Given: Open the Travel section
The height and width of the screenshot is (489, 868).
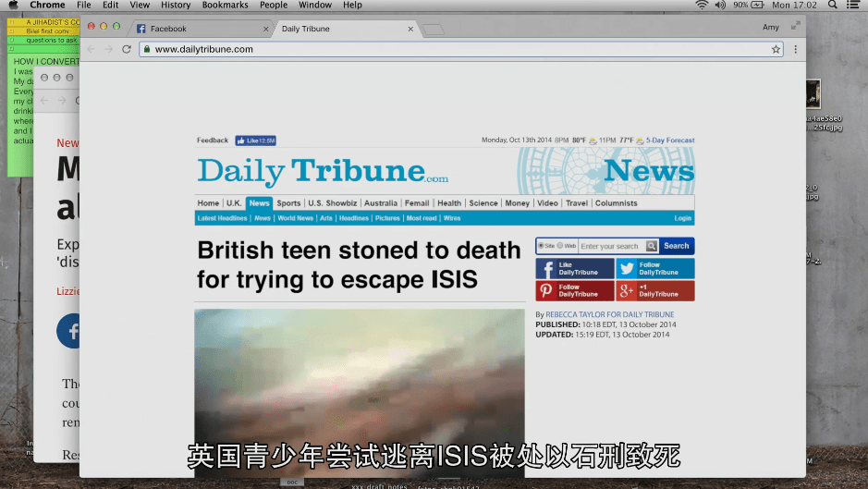Looking at the screenshot, I should pos(576,203).
